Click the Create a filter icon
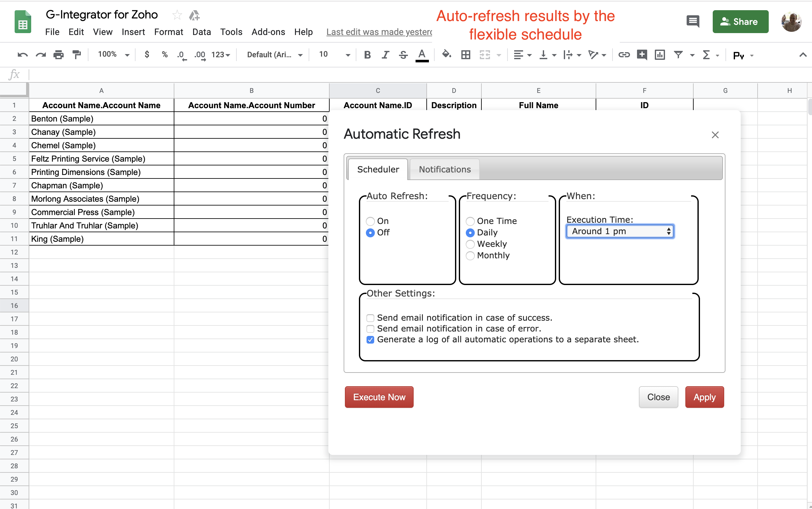Screen dimensions: 812x509 tap(678, 54)
